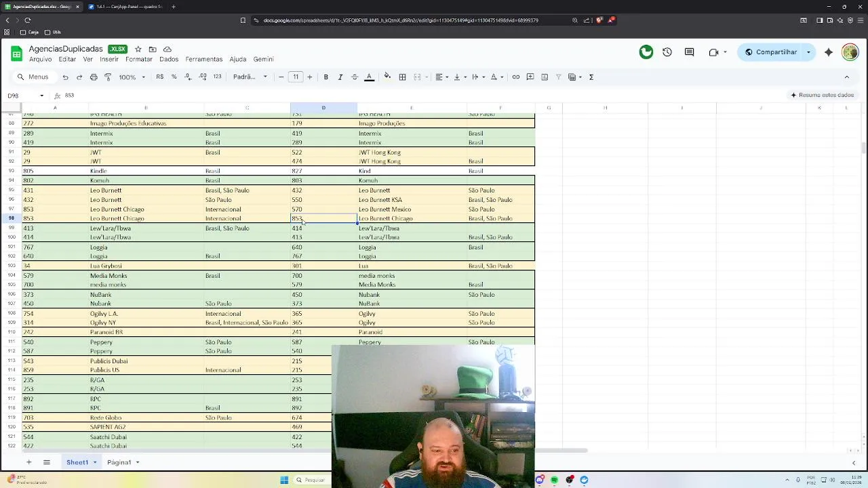Screen dimensions: 868x488
Task: Select column D header
Action: click(323, 108)
